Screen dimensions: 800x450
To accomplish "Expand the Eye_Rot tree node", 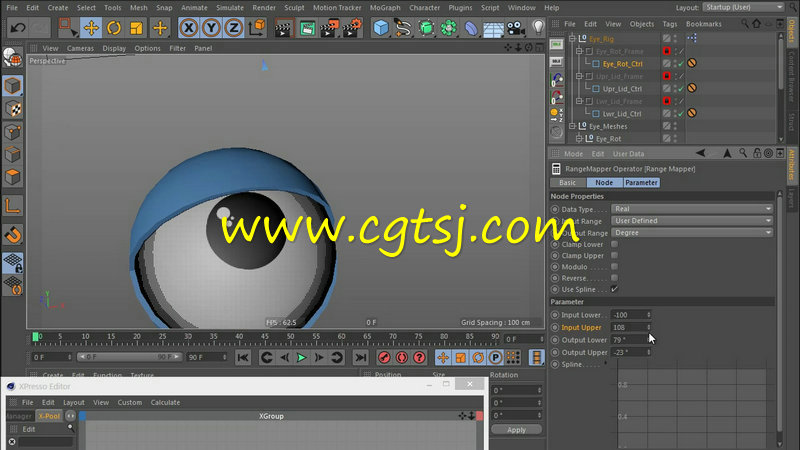I will pyautogui.click(x=579, y=138).
